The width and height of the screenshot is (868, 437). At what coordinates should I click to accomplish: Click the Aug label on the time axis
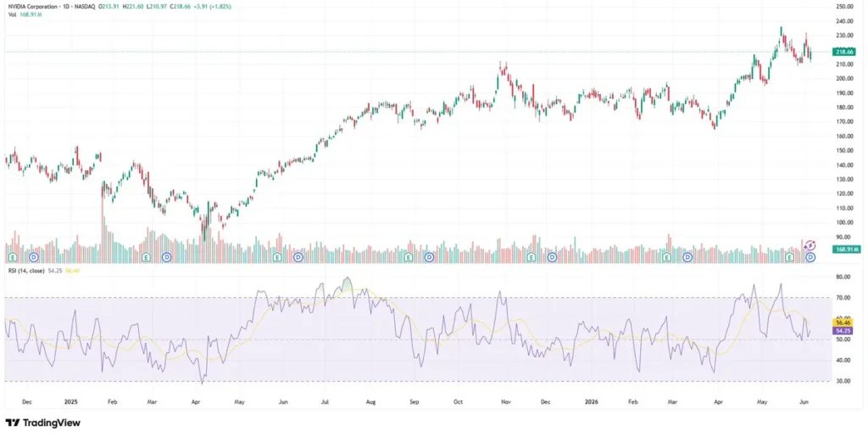point(371,402)
